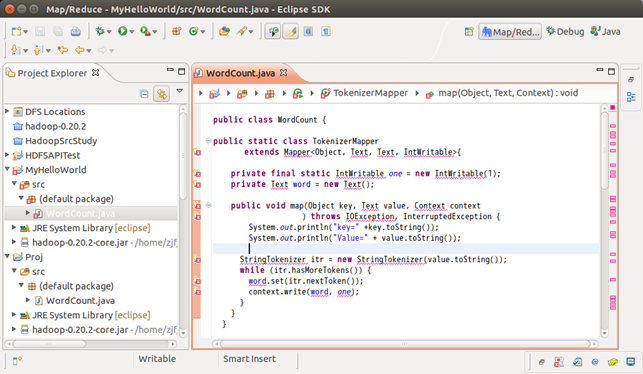
Task: Click the Debug bug toolbar icon
Action: tap(100, 31)
